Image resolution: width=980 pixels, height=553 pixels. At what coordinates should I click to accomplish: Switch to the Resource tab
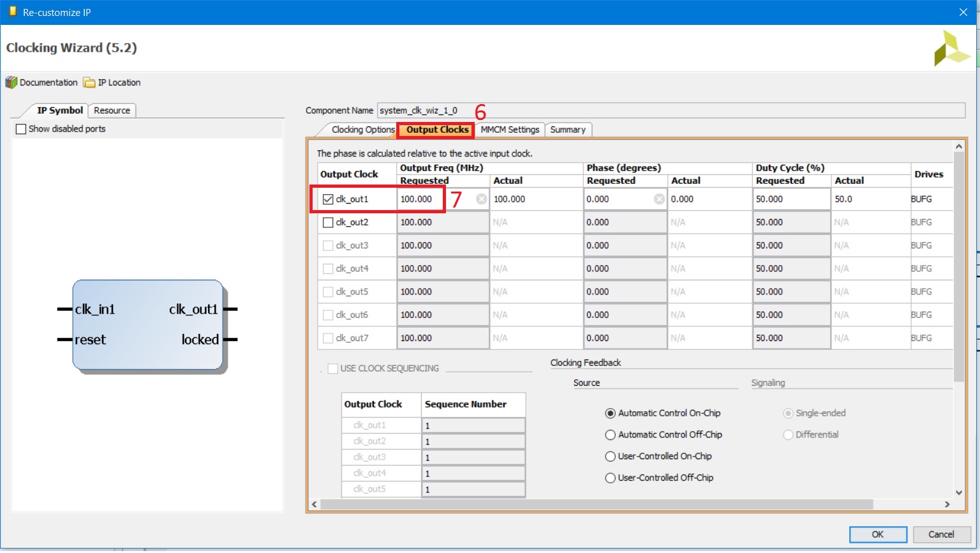tap(112, 110)
